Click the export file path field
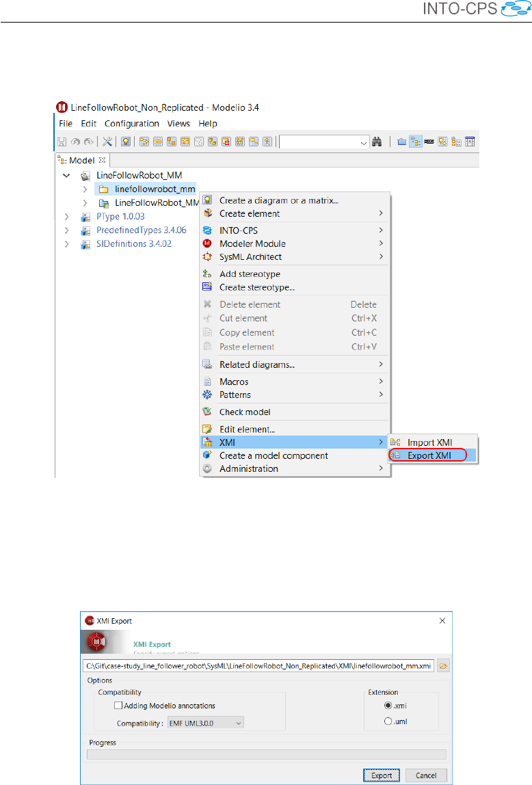 [x=258, y=666]
